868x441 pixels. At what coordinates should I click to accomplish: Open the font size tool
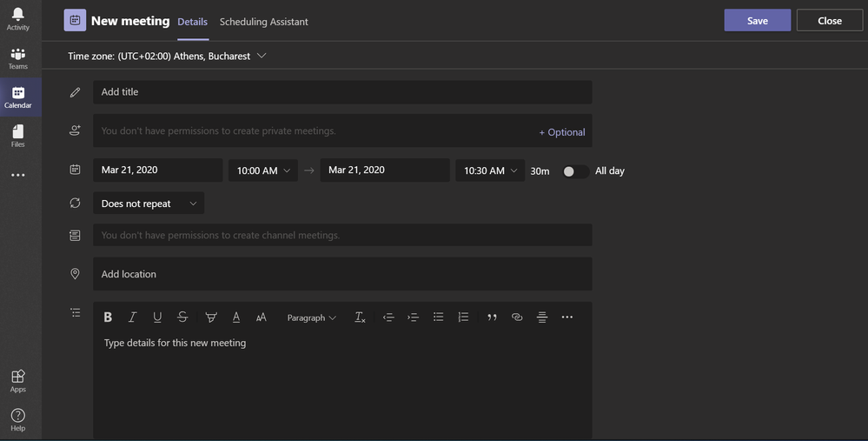tap(262, 317)
